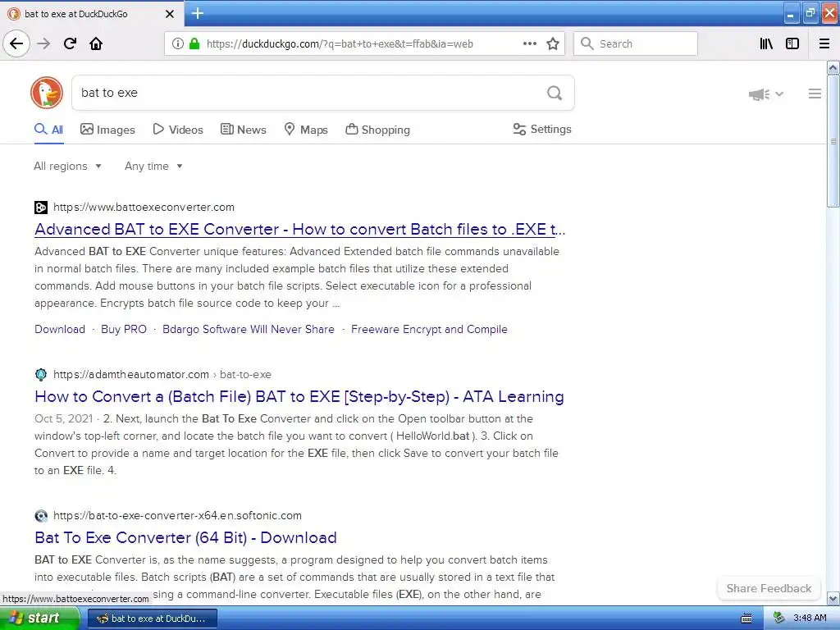Click the scrollbar down arrow
The image size is (840, 630).
(833, 598)
